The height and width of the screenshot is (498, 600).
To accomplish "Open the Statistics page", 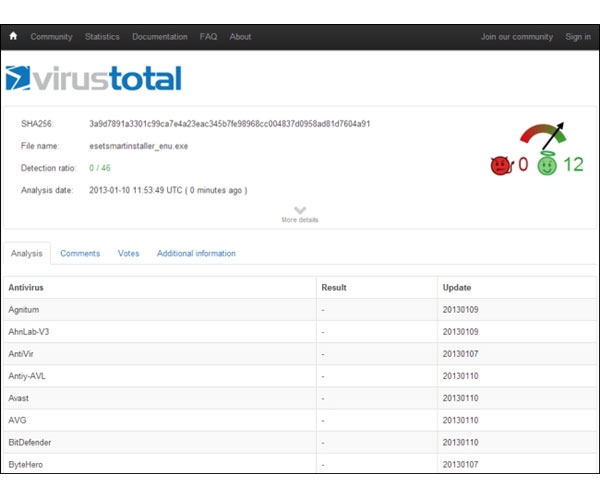I will click(x=102, y=37).
